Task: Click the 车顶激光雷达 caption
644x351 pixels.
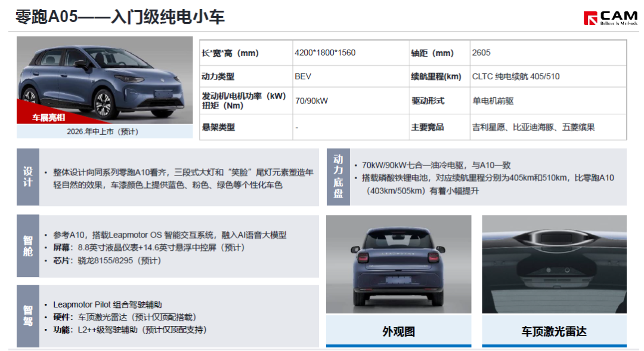Action: tap(554, 331)
